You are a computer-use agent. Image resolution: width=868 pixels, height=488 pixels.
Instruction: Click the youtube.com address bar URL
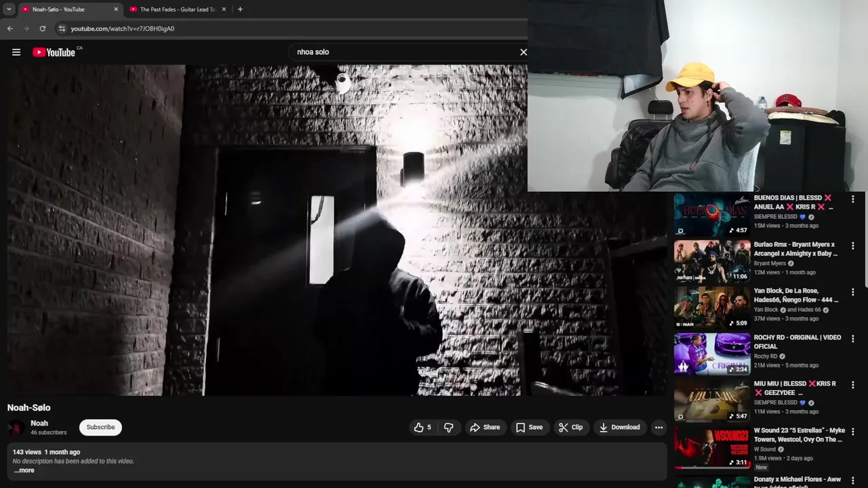[123, 28]
